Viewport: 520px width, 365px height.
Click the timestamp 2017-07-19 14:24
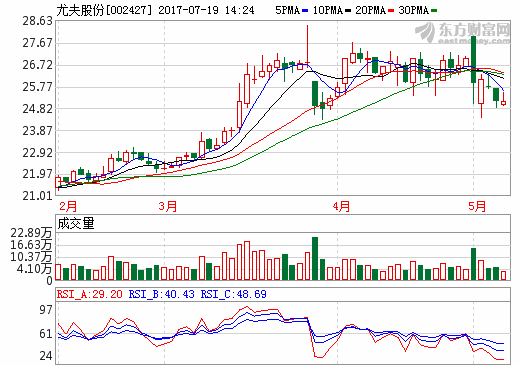click(x=206, y=10)
